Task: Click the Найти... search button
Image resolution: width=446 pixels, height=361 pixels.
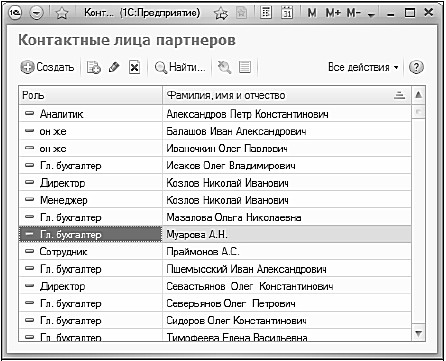Action: click(180, 67)
